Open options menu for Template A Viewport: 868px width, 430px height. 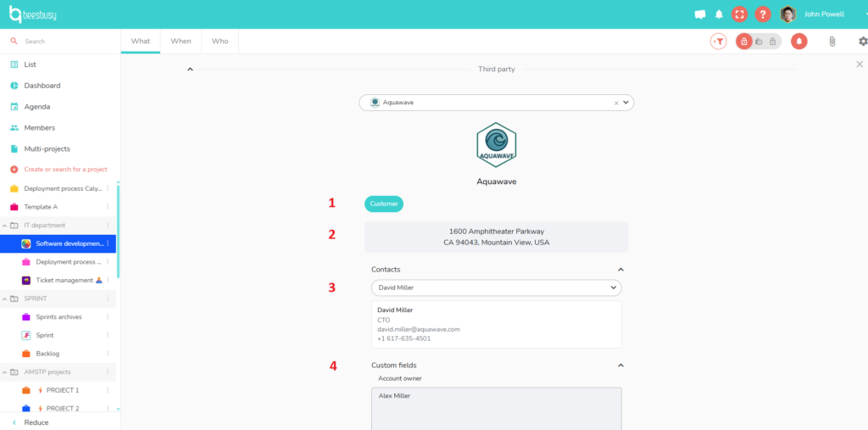click(108, 207)
